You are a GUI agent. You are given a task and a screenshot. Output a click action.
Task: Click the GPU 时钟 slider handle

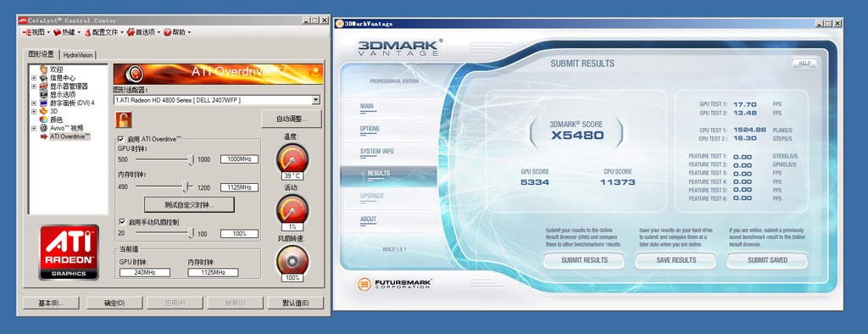point(191,159)
